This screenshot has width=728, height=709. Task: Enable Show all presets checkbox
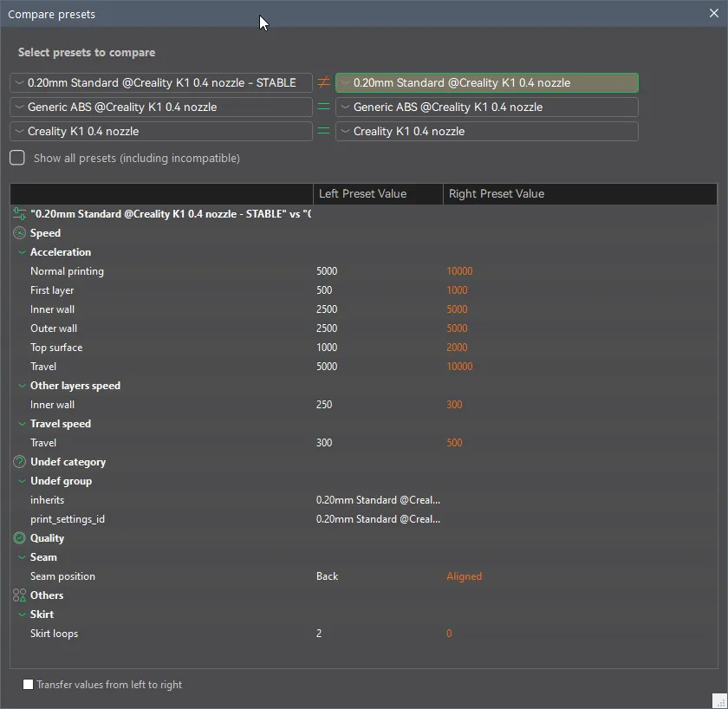(x=17, y=159)
